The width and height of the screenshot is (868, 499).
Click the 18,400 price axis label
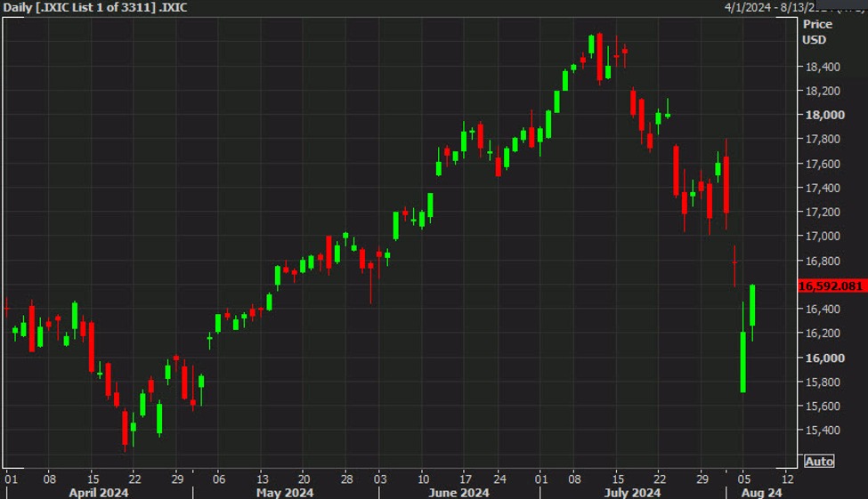click(x=822, y=67)
